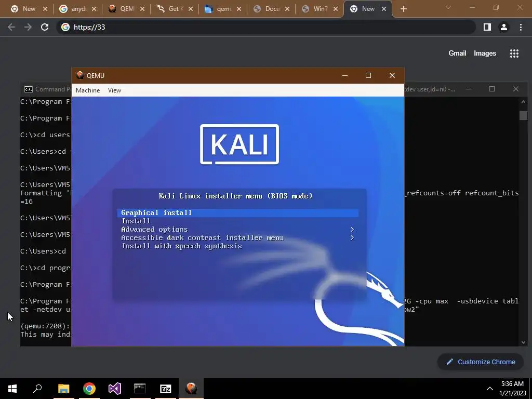The width and height of the screenshot is (532, 399).
Task: Close the active New tab
Action: tap(384, 9)
